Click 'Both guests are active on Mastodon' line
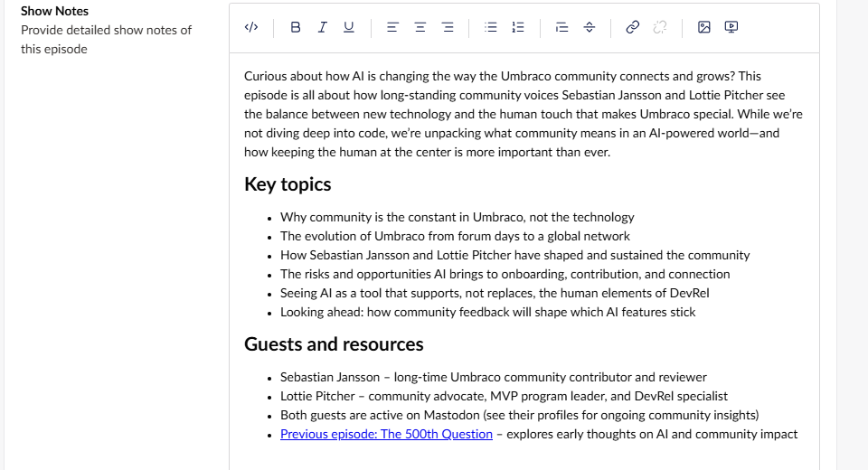This screenshot has width=868, height=470. pyautogui.click(x=519, y=415)
